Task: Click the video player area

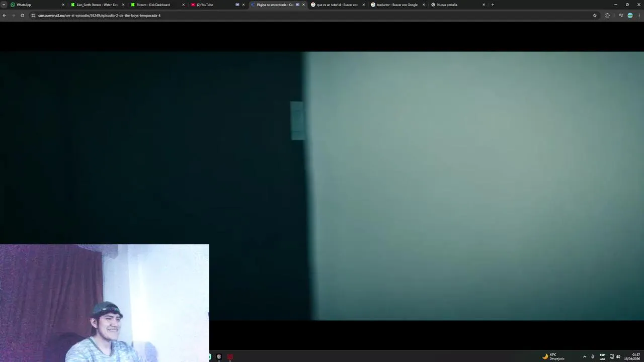Action: (322, 186)
